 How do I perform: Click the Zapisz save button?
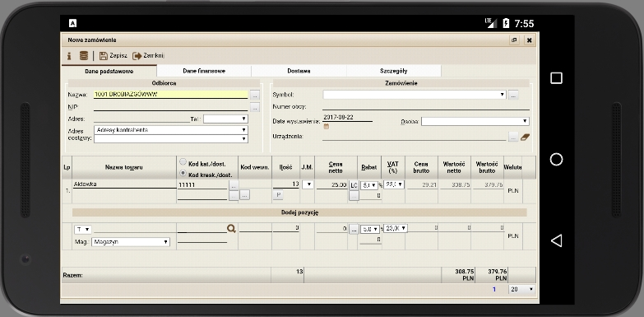[x=114, y=55]
